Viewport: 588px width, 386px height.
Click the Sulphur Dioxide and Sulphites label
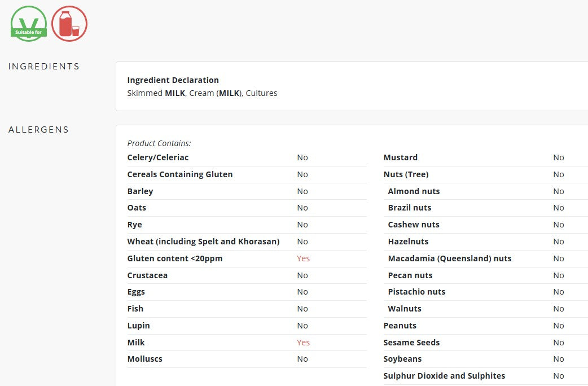pos(444,376)
